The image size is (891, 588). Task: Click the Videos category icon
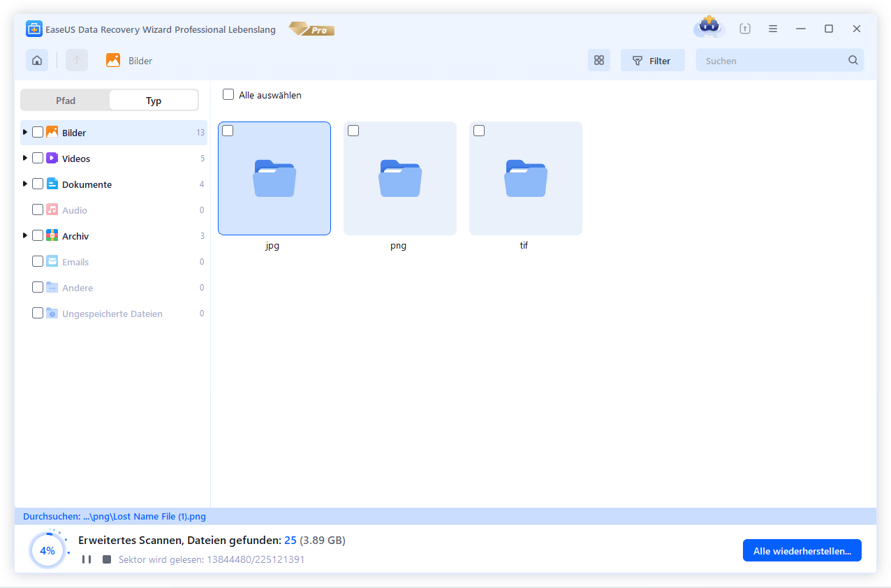(52, 159)
